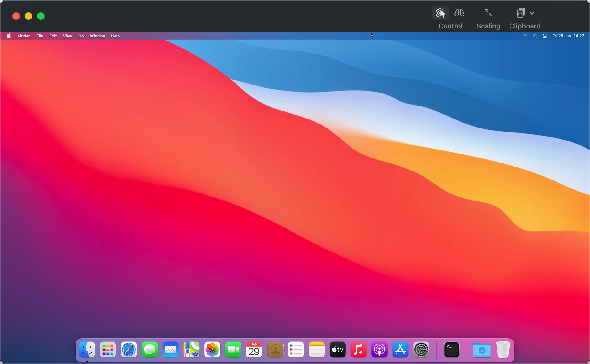Open the Finder Window menu

(97, 36)
